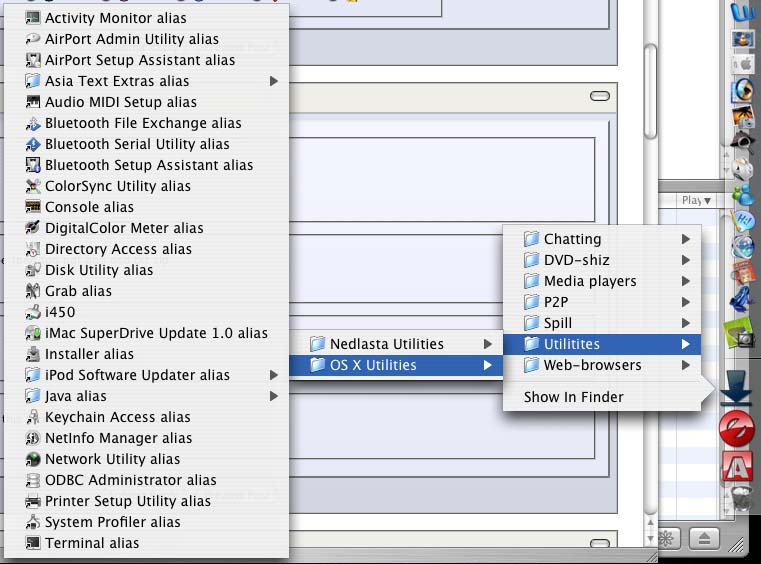Viewport: 761px width, 564px height.
Task: Click the scrollbar down arrow at the bottom
Action: pos(650,539)
